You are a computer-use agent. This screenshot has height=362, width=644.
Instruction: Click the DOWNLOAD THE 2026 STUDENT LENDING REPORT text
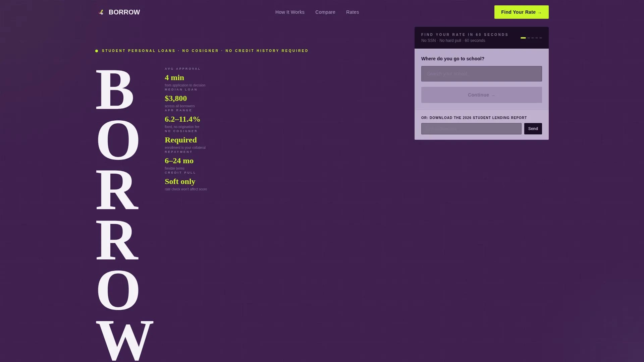click(x=474, y=118)
